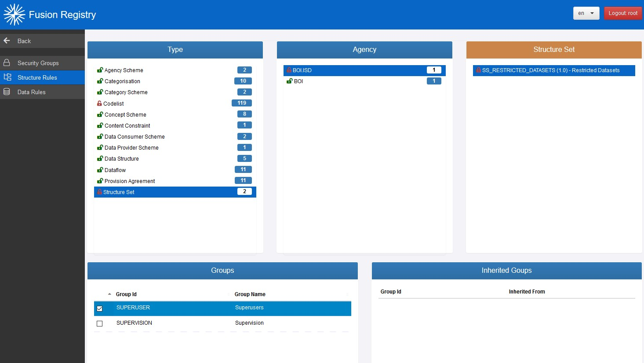
Task: Open the 'en' language dropdown
Action: 586,13
